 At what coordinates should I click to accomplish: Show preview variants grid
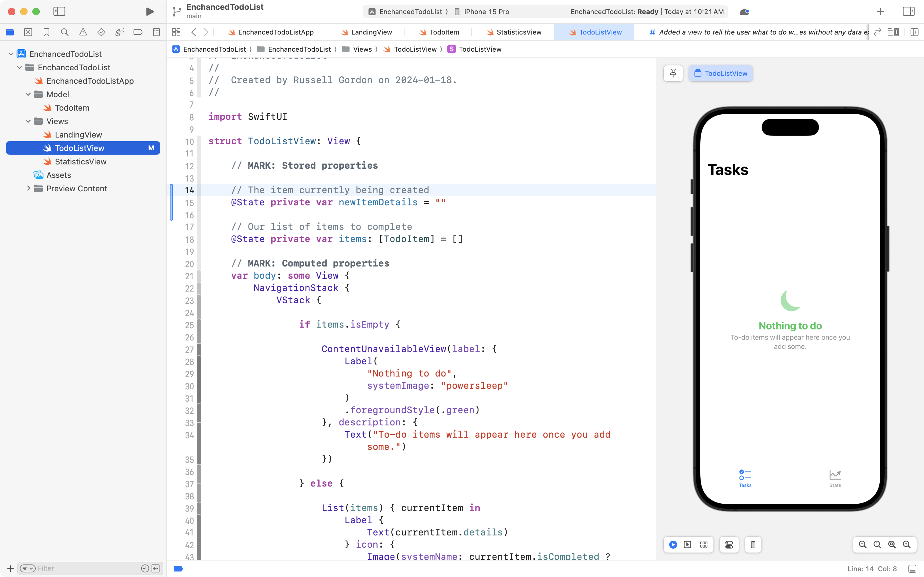(704, 545)
